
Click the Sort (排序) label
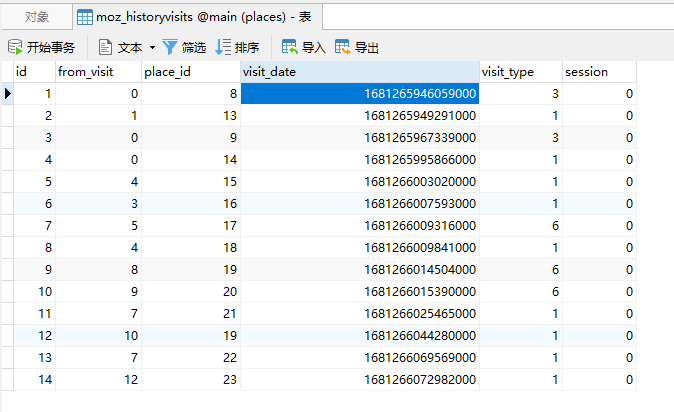coord(247,47)
